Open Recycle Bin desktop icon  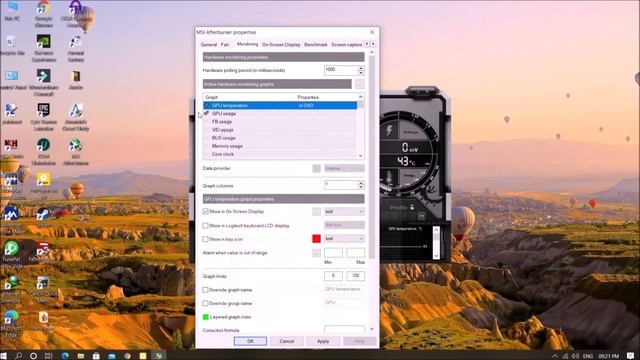click(12, 45)
